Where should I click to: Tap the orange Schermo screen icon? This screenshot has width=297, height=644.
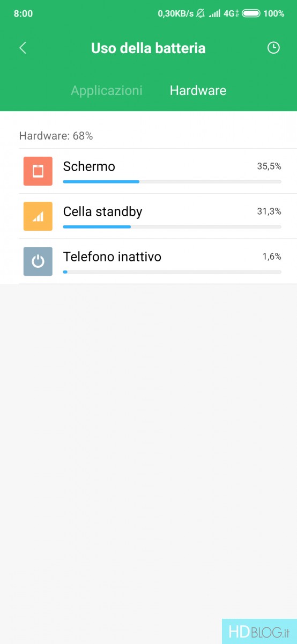tap(38, 171)
